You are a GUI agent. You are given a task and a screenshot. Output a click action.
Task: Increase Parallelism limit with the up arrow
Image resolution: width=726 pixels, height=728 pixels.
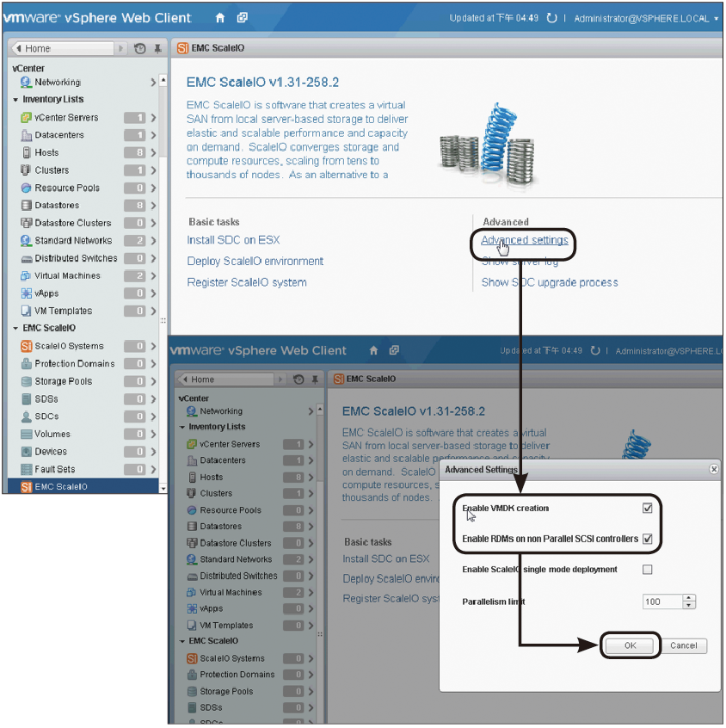pos(689,598)
